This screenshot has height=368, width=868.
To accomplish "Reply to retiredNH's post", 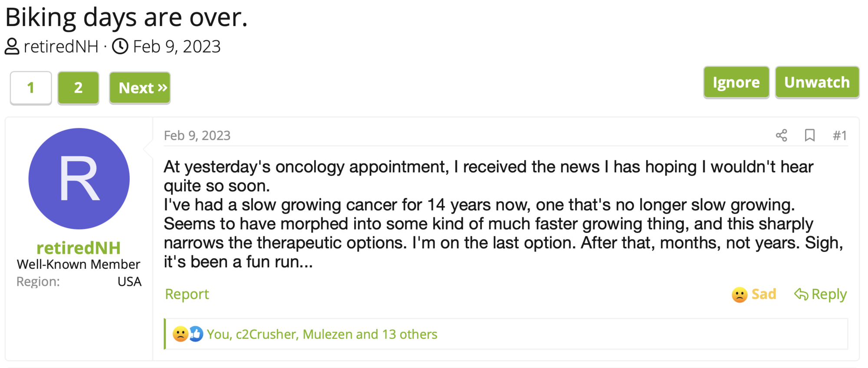I will 820,294.
